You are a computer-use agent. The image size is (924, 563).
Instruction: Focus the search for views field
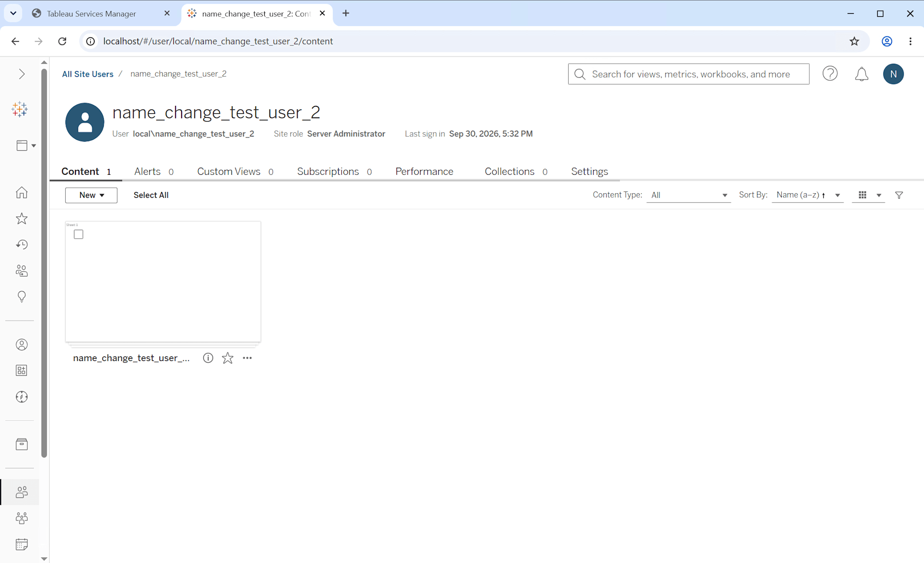(688, 74)
